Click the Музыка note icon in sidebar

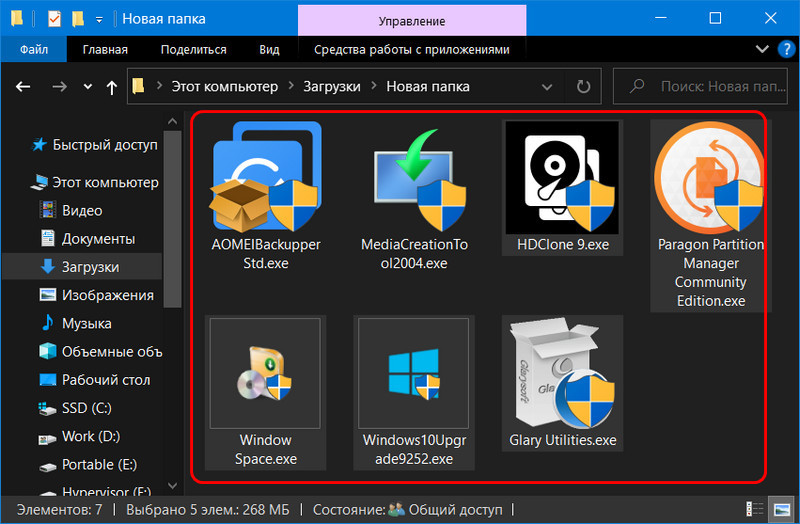[47, 322]
